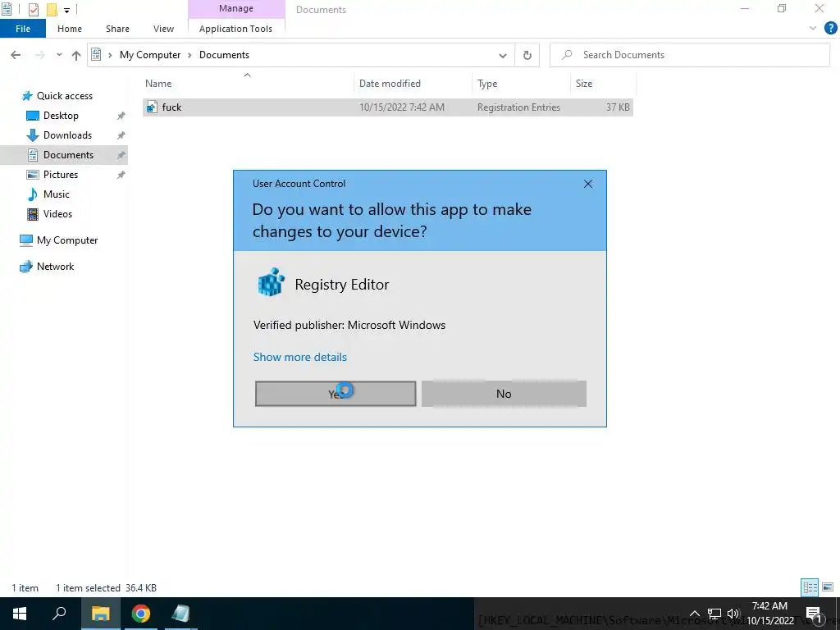Click No in User Account Control dialog
The height and width of the screenshot is (630, 840).
click(504, 394)
